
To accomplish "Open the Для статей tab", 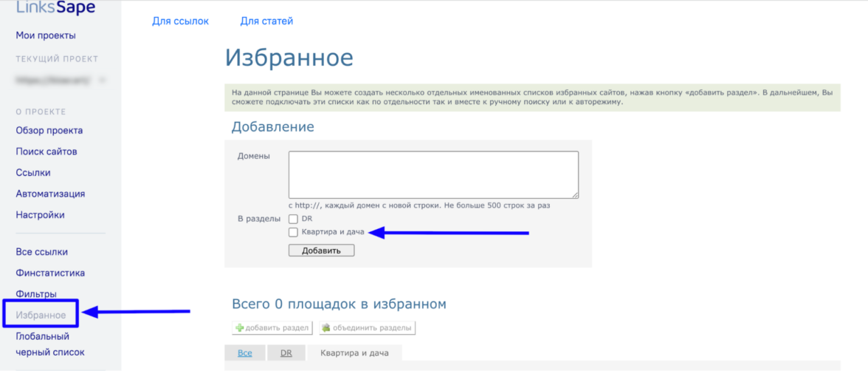I will pos(266,21).
